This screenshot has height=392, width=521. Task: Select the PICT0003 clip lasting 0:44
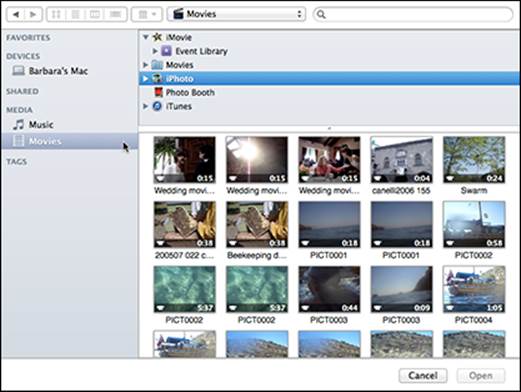[x=329, y=289]
